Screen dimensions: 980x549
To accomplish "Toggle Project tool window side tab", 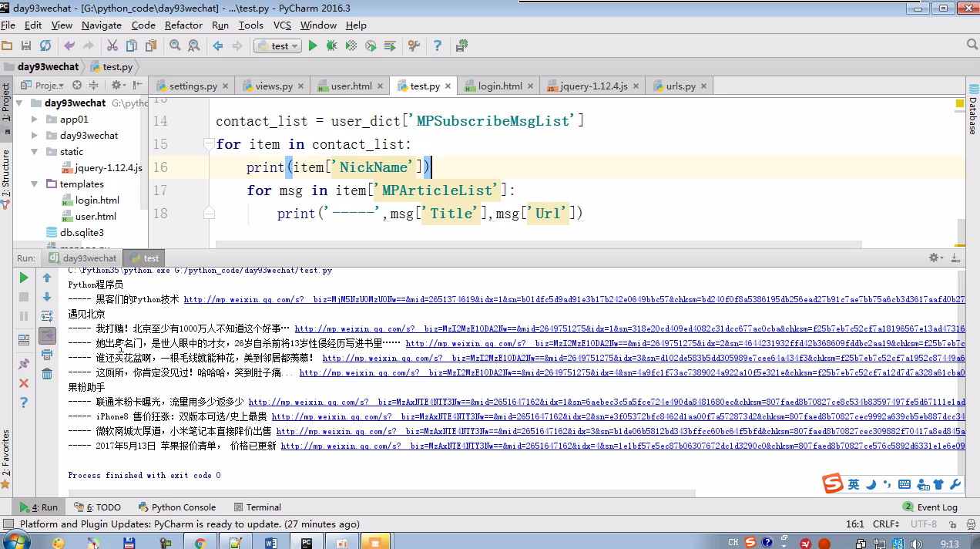I will tap(6, 103).
